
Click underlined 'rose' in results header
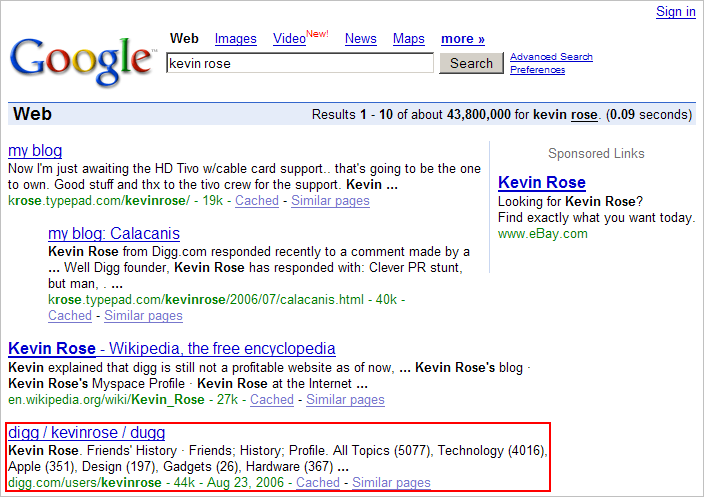coord(584,114)
